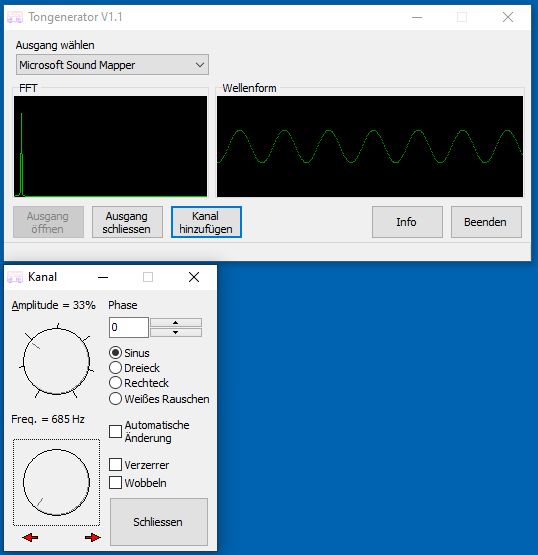Click into the Phase value field
538x555 pixels.
(128, 327)
